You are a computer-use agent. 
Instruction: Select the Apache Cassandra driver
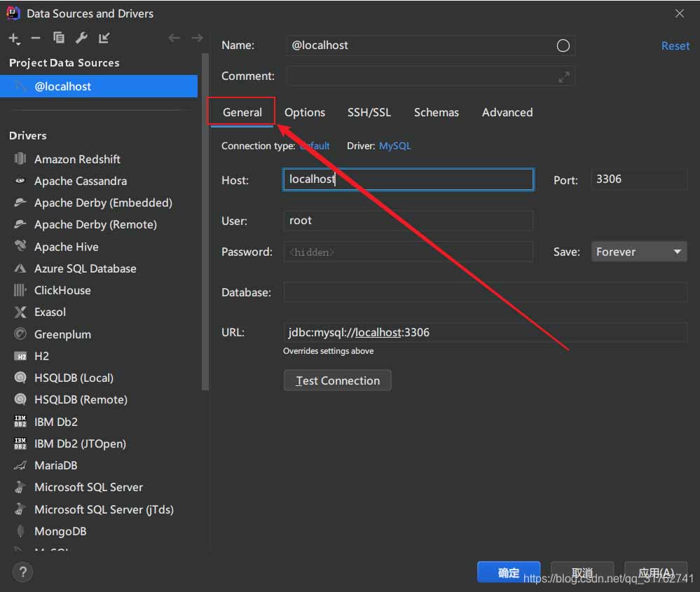click(81, 181)
